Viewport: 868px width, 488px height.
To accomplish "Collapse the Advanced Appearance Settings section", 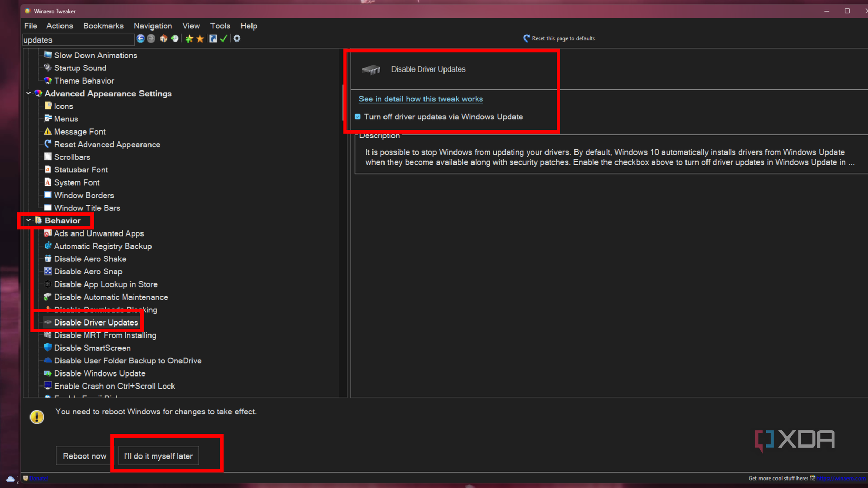I will (28, 93).
